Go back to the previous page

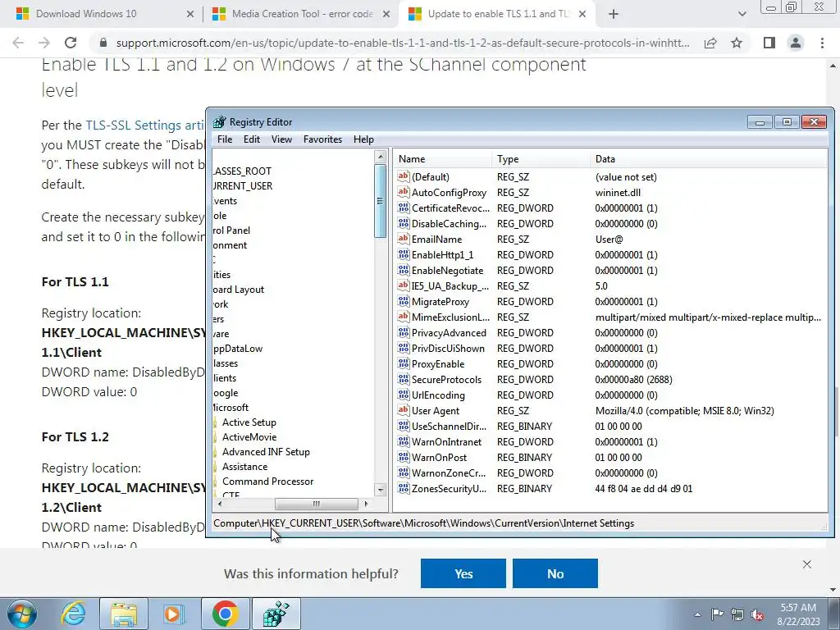coord(18,43)
